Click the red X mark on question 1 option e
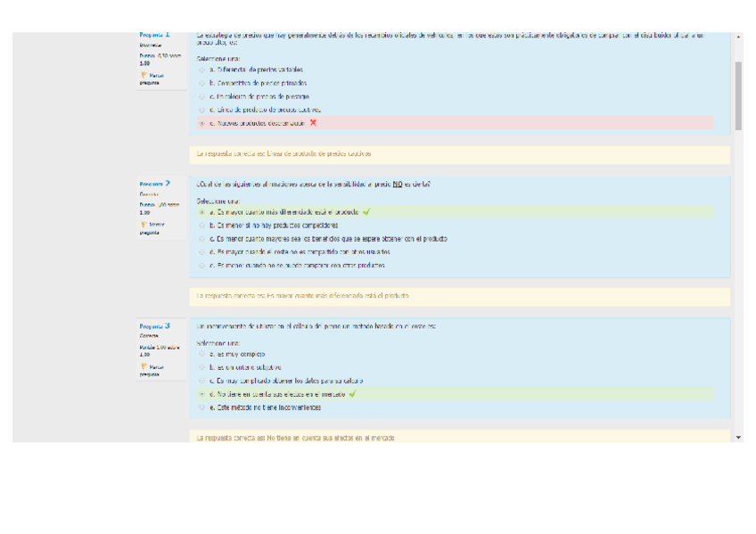The width and height of the screenshot is (756, 534). click(x=313, y=123)
